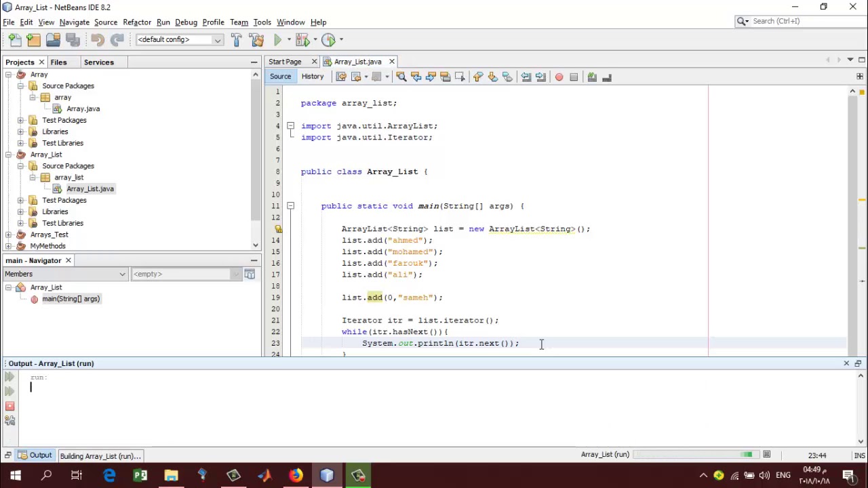Image resolution: width=868 pixels, height=488 pixels.
Task: Open Output settings wrench icon
Action: point(9,421)
